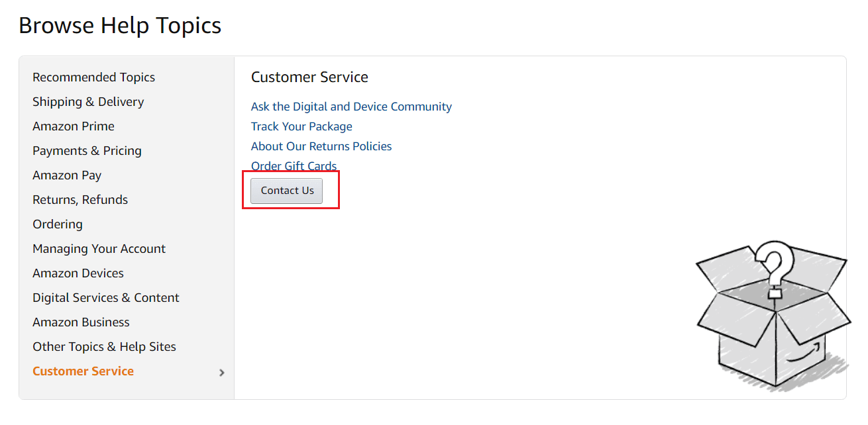Follow Track Your Package link
The image size is (868, 425).
click(x=301, y=126)
